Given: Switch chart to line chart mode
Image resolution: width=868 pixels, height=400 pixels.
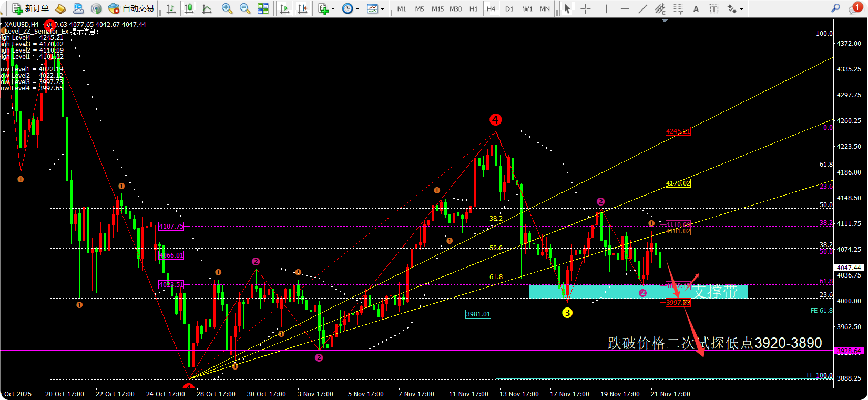Looking at the screenshot, I should [x=207, y=8].
